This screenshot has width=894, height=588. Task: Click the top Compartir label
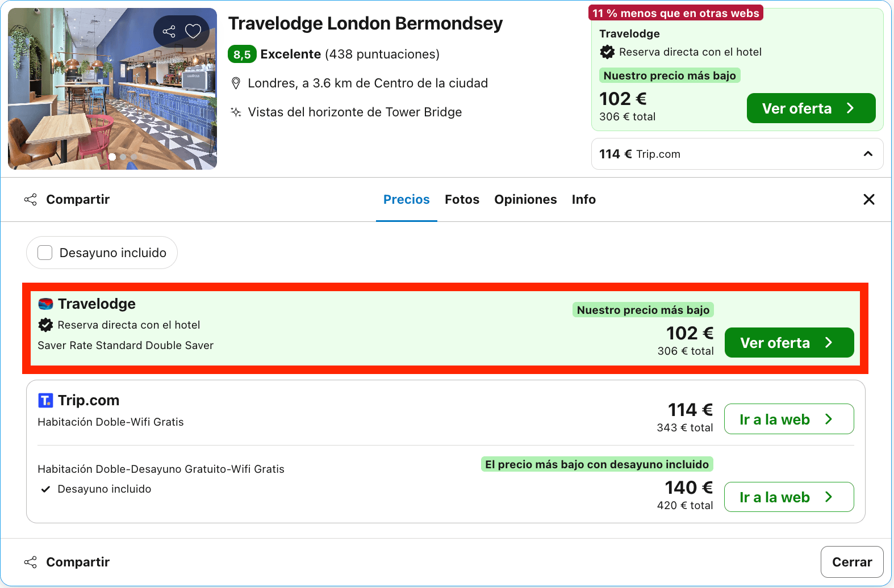tap(78, 200)
